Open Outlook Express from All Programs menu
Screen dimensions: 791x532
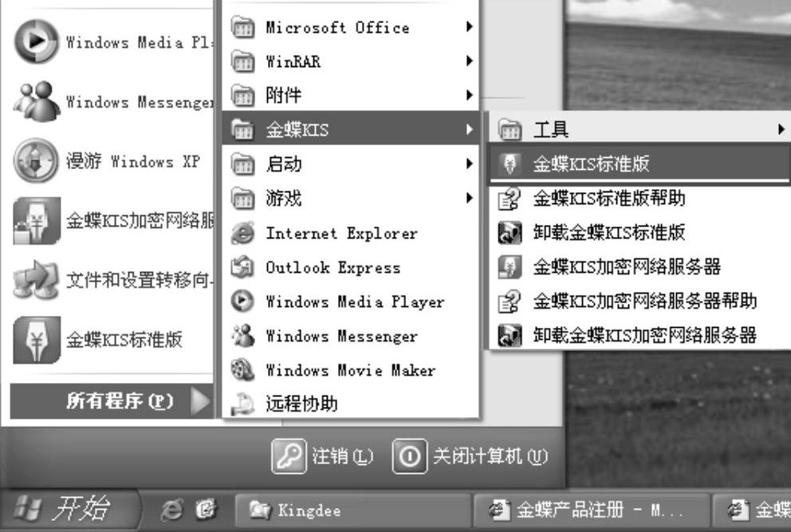coord(351,267)
